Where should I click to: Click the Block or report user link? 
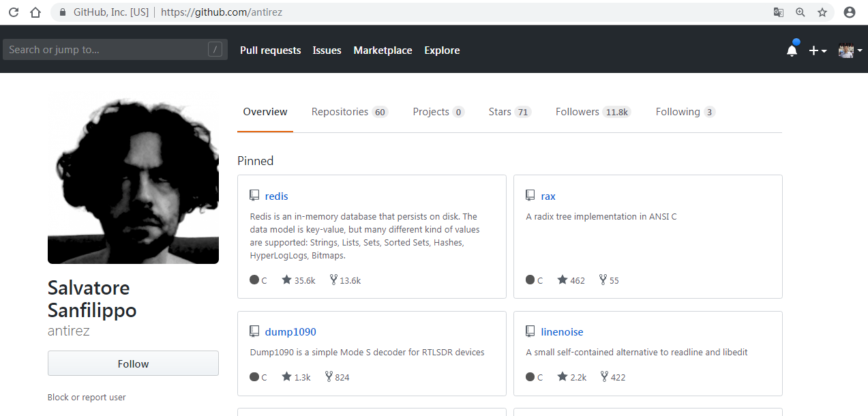(x=87, y=397)
